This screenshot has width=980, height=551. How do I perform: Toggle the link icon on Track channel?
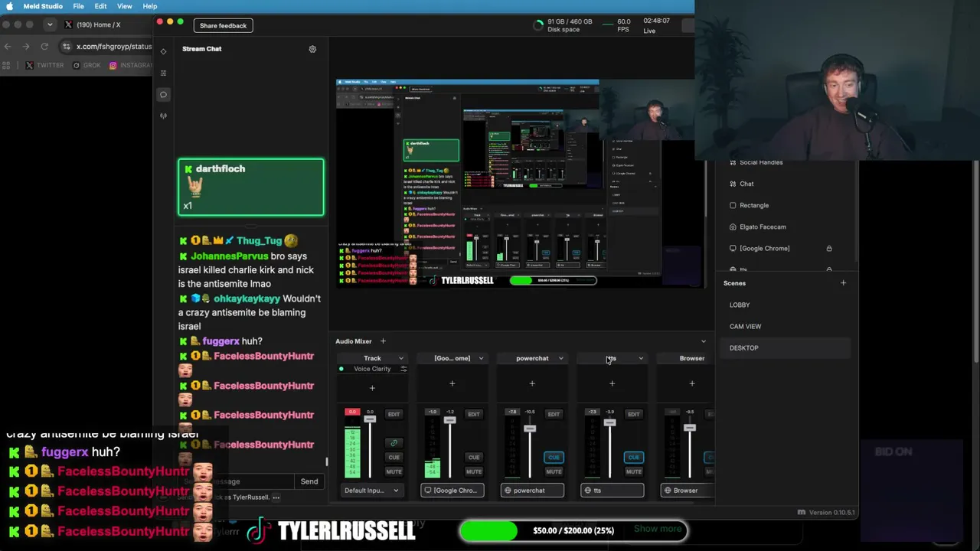click(x=394, y=443)
